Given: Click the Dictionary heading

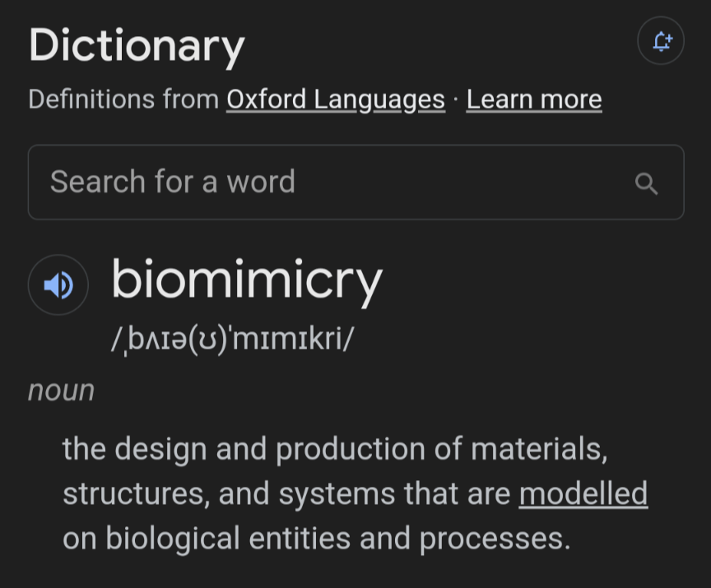Looking at the screenshot, I should 137,45.
